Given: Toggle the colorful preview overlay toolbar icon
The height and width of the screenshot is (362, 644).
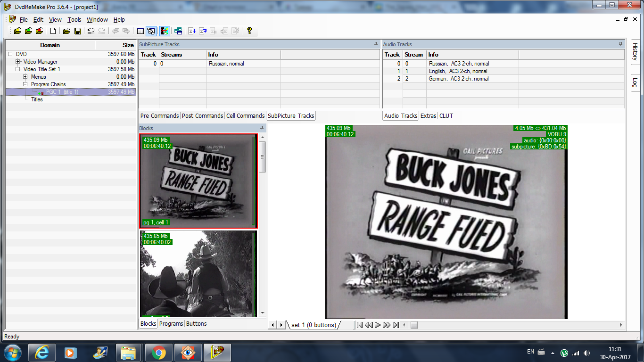Looking at the screenshot, I should coord(165,31).
